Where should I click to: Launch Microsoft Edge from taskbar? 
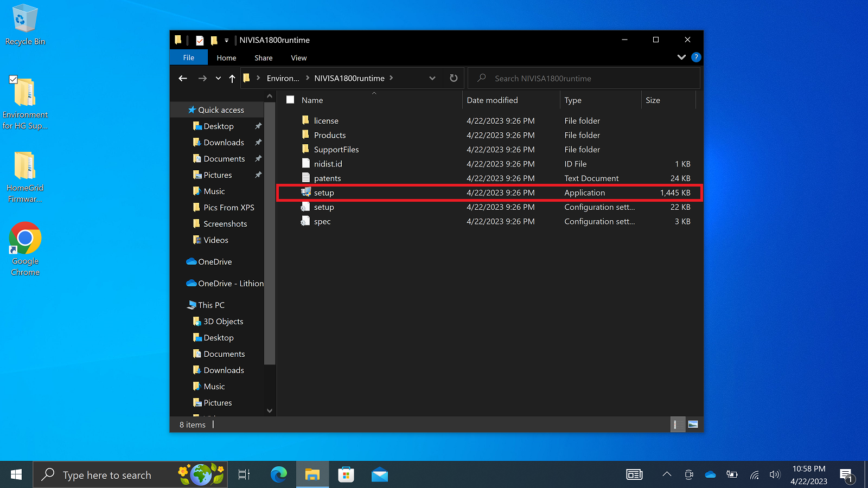279,475
